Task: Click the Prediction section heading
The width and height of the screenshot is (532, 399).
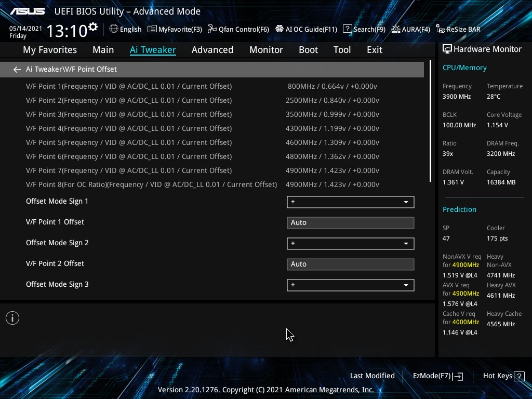Action: 459,209
